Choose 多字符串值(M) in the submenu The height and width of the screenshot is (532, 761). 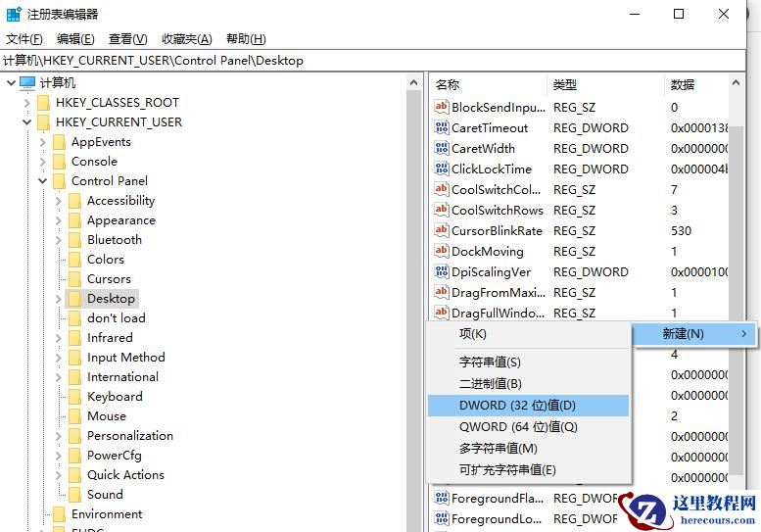pos(529,448)
